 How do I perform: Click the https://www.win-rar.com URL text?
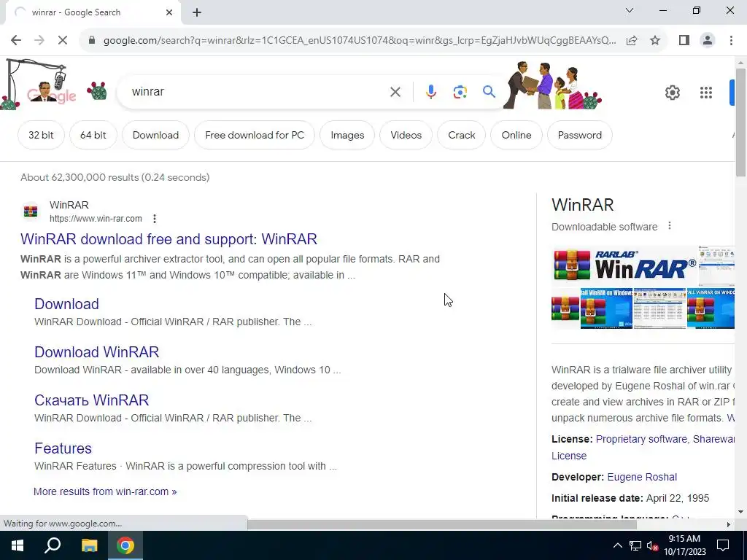click(96, 219)
